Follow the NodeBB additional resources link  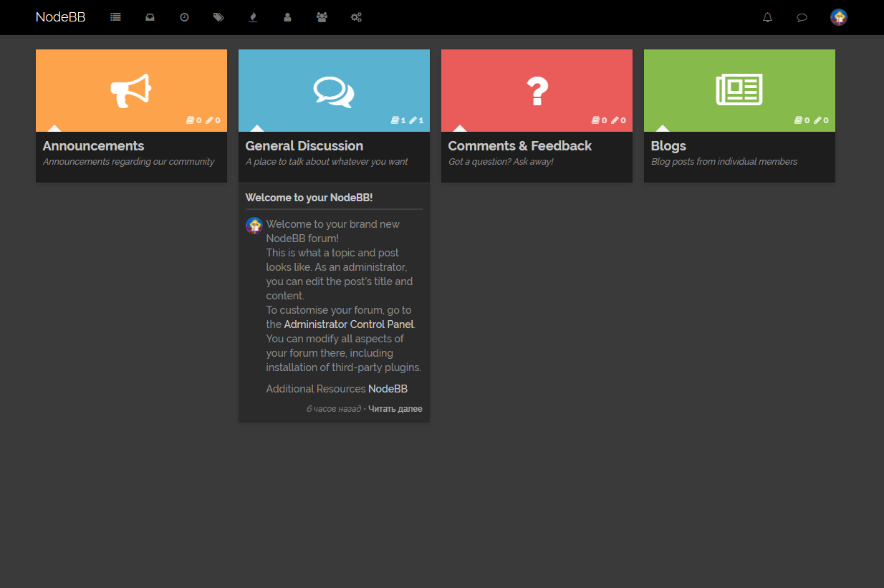click(388, 389)
